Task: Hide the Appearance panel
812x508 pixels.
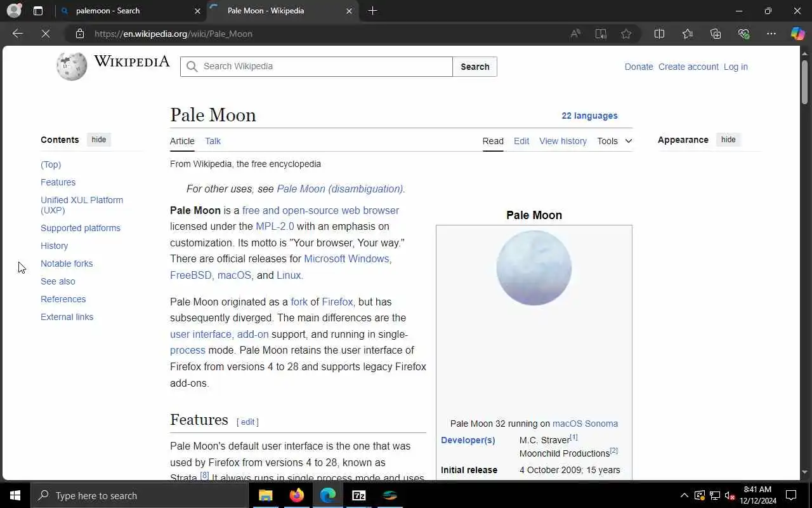Action: [x=728, y=140]
